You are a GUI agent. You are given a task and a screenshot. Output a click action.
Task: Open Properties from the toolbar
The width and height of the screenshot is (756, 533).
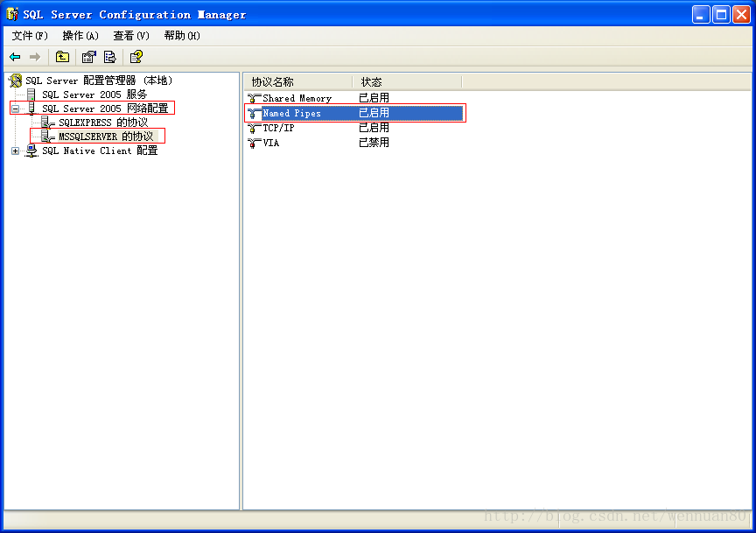tap(88, 57)
